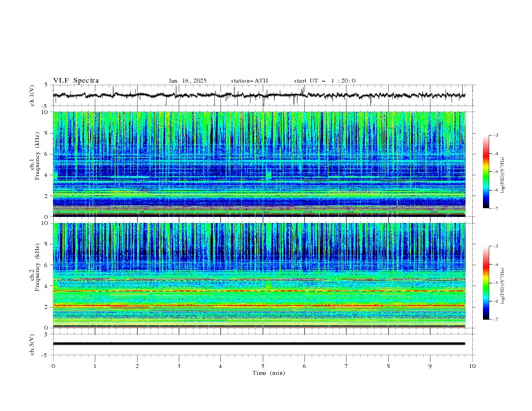Click the 'ch.2 Frequency (kHz)' axis label
This screenshot has height=411, width=532.
35,267
